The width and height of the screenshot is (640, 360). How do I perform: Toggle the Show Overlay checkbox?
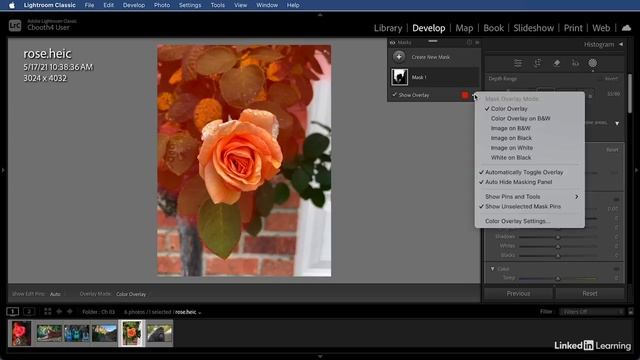click(x=394, y=95)
